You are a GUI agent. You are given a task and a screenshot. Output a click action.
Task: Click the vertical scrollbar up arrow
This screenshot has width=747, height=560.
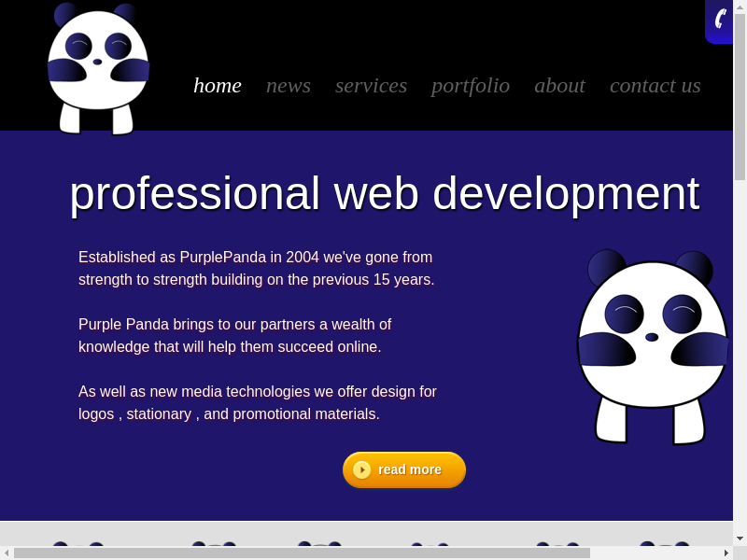740,7
